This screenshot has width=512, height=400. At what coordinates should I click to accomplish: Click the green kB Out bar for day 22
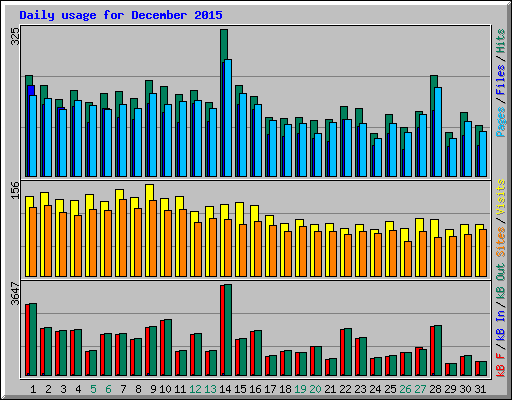coord(348,352)
